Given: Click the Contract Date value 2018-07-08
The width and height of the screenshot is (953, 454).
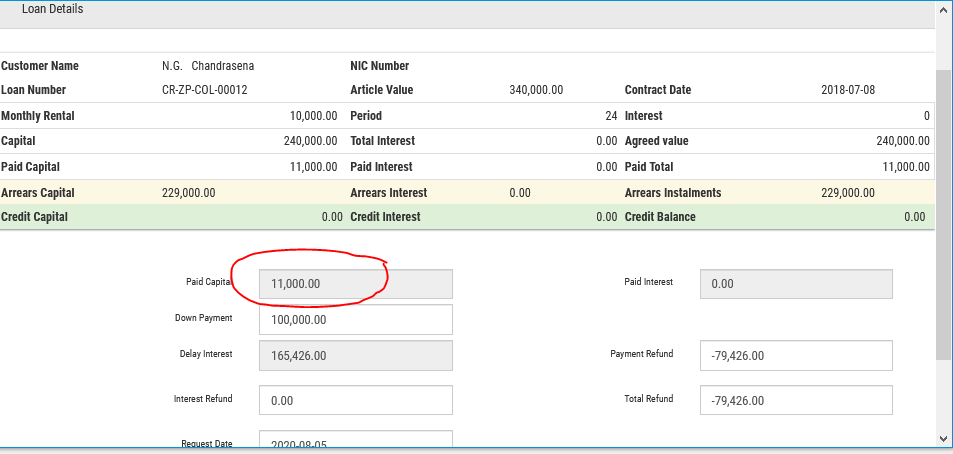Looking at the screenshot, I should click(x=848, y=90).
